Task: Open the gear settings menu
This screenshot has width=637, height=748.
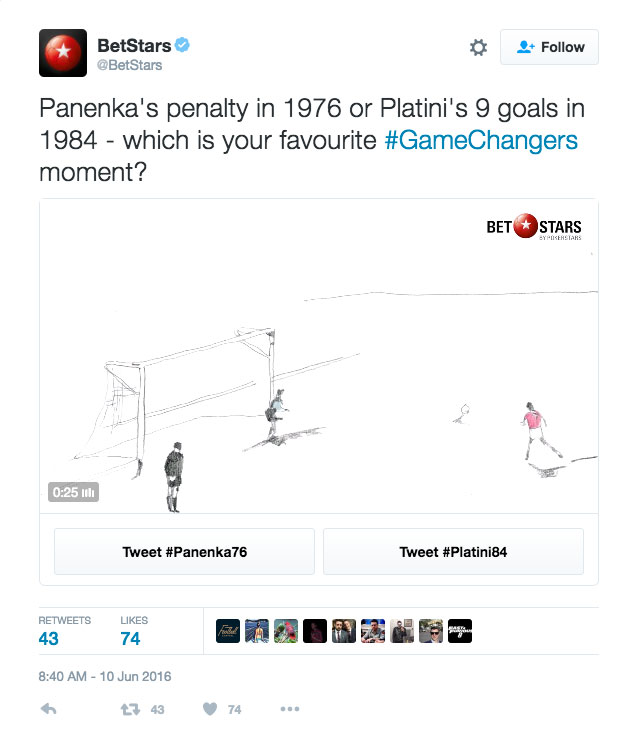Action: point(478,47)
